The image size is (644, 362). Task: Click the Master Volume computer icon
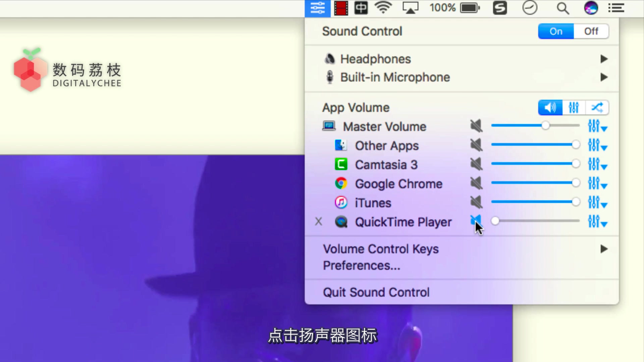tap(329, 126)
